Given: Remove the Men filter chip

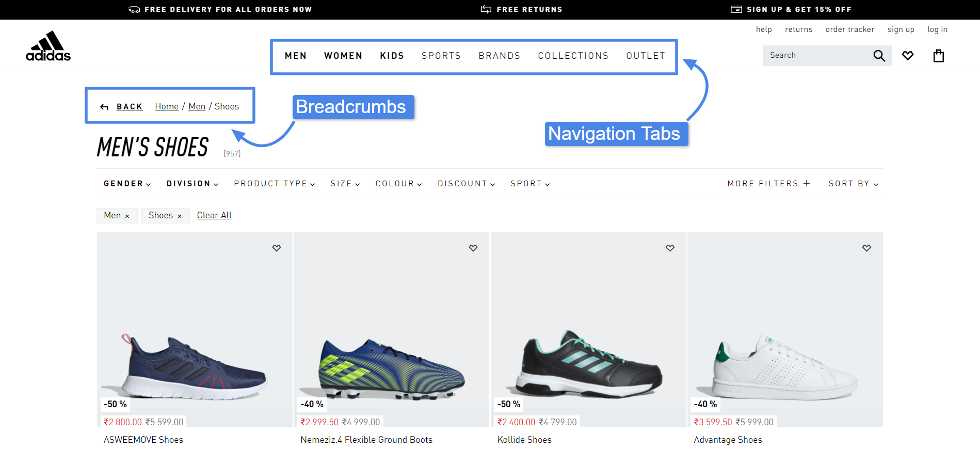Looking at the screenshot, I should pyautogui.click(x=127, y=216).
